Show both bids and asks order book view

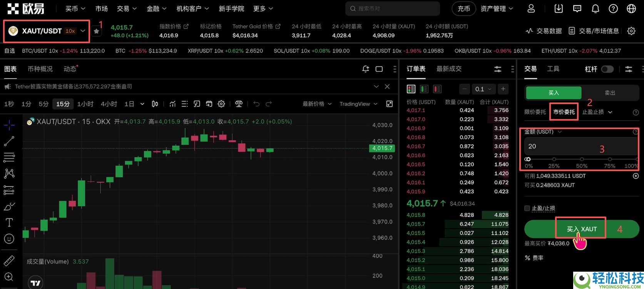[x=411, y=89]
